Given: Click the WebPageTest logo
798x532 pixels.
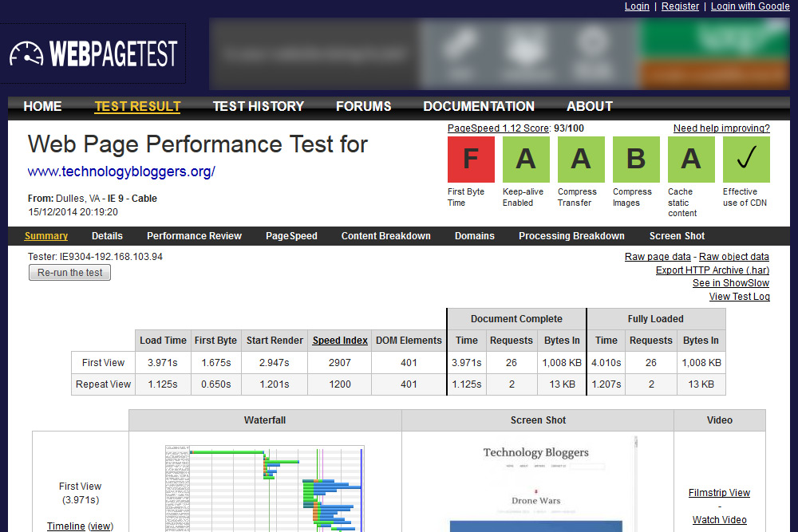Looking at the screenshot, I should [x=93, y=53].
